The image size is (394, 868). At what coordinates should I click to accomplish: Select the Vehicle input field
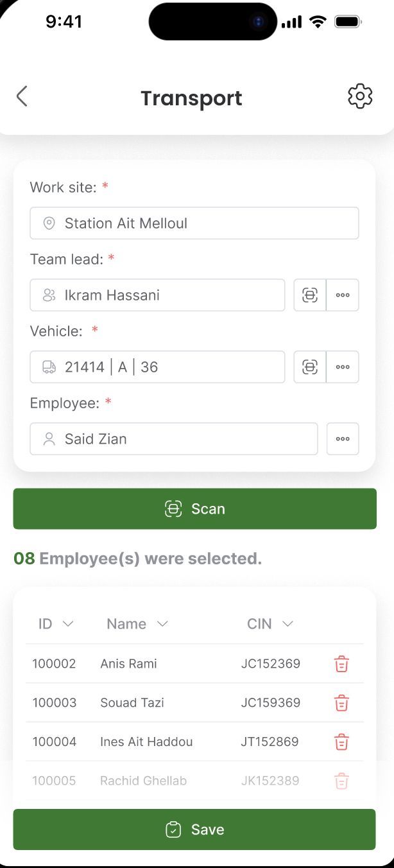pos(157,367)
